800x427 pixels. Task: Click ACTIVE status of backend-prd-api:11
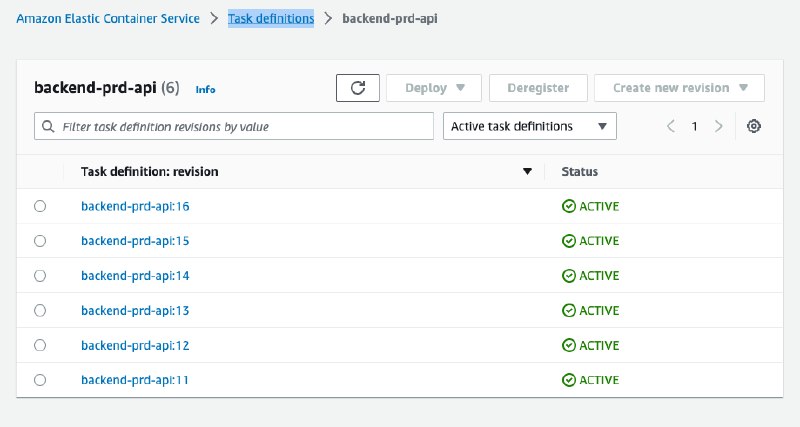pos(590,380)
